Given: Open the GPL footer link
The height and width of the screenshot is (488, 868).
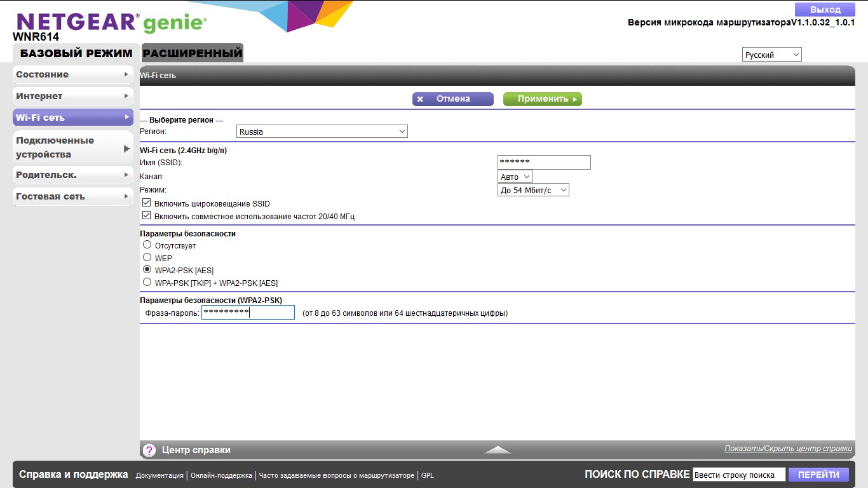Looking at the screenshot, I should pyautogui.click(x=428, y=475).
